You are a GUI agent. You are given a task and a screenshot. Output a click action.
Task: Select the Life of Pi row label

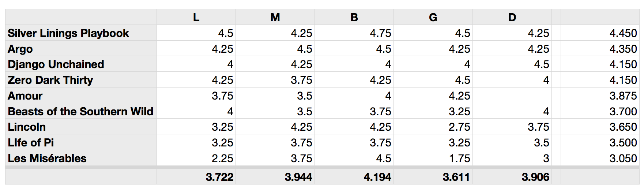point(31,142)
